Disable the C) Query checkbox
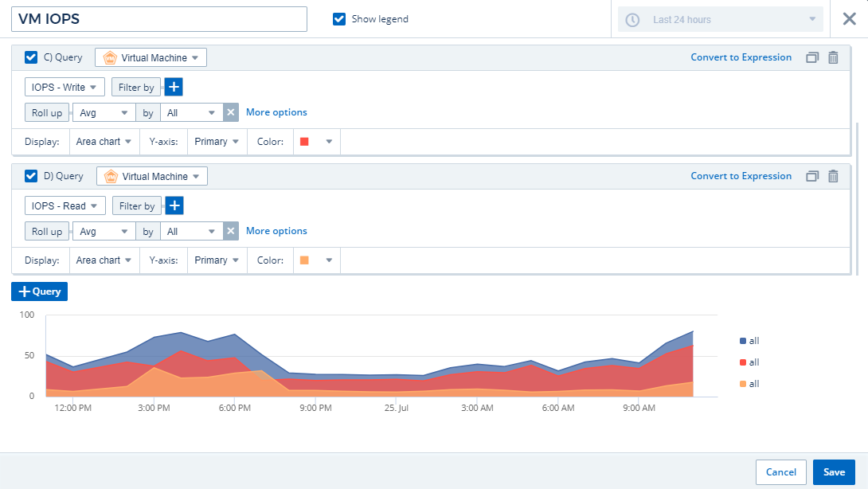 31,57
